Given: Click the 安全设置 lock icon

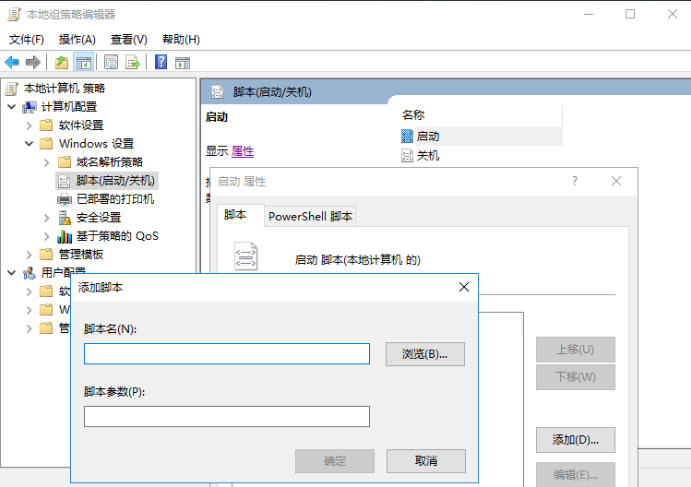Looking at the screenshot, I should pos(64,218).
